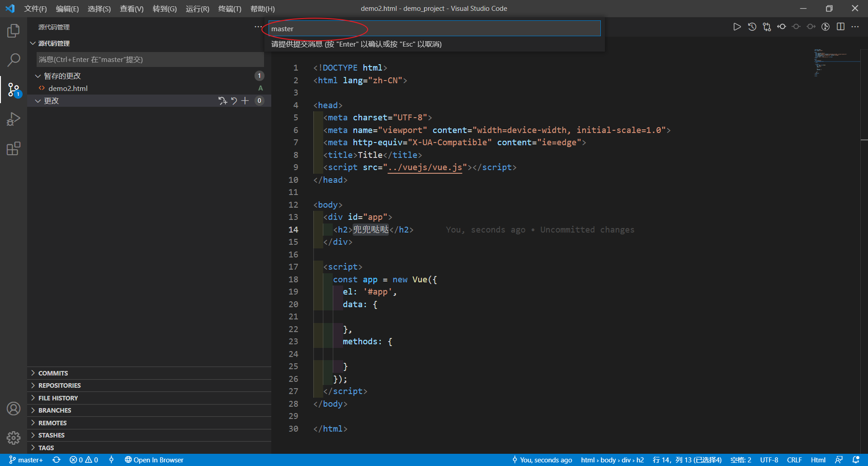Open Source Control view in activity bar
Image resolution: width=868 pixels, height=466 pixels.
(14, 90)
